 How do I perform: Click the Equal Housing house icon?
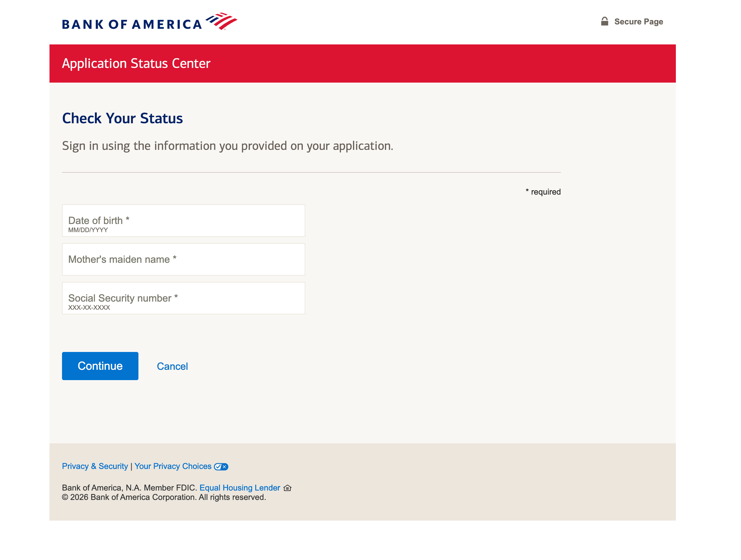(x=288, y=488)
